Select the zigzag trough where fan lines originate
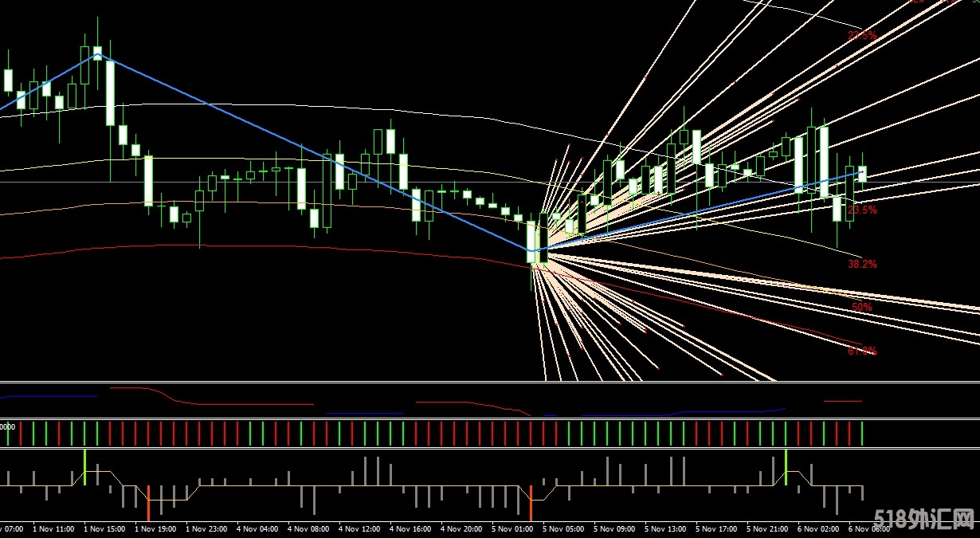Screen dimensions: 980x538 click(x=531, y=251)
